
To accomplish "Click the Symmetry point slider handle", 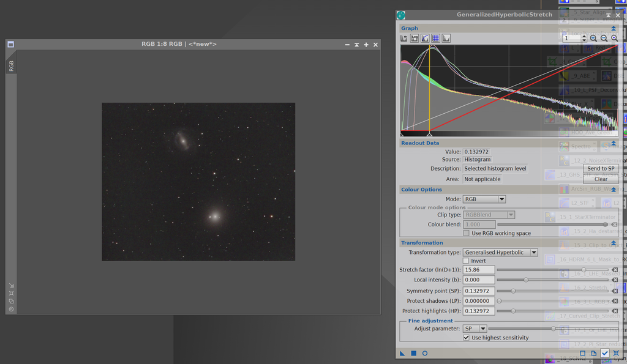I will pos(513,291).
